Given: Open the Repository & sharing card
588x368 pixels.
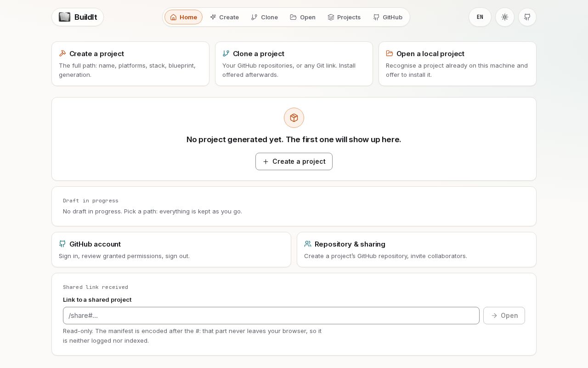Looking at the screenshot, I should 417,250.
